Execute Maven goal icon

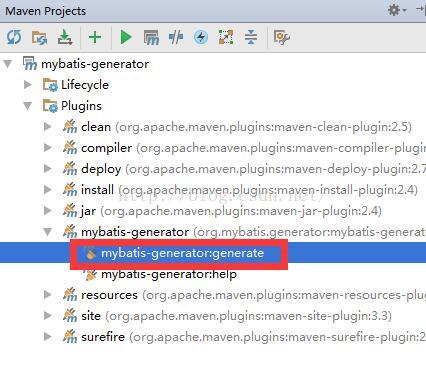click(x=151, y=37)
